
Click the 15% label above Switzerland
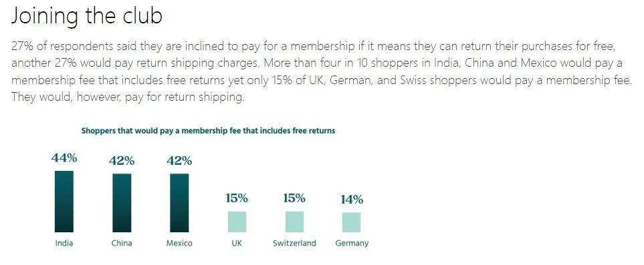pos(294,198)
